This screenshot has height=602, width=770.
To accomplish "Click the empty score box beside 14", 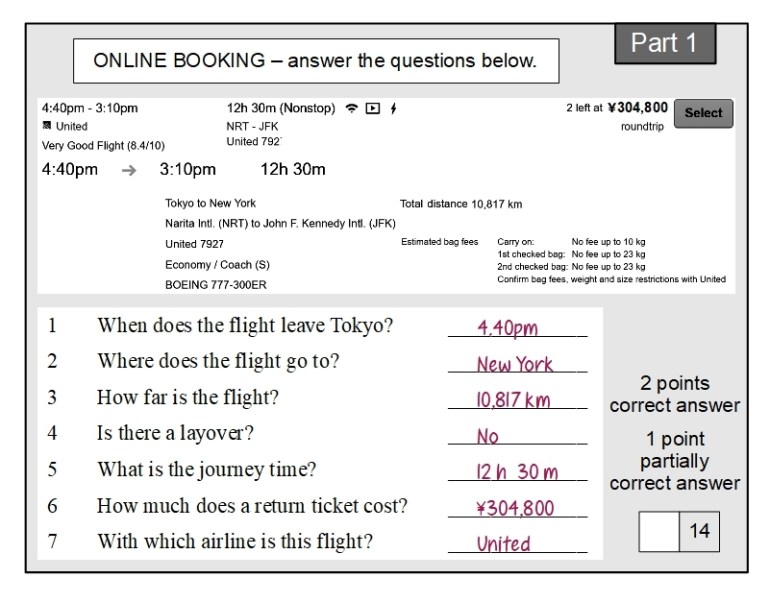I will (x=659, y=532).
